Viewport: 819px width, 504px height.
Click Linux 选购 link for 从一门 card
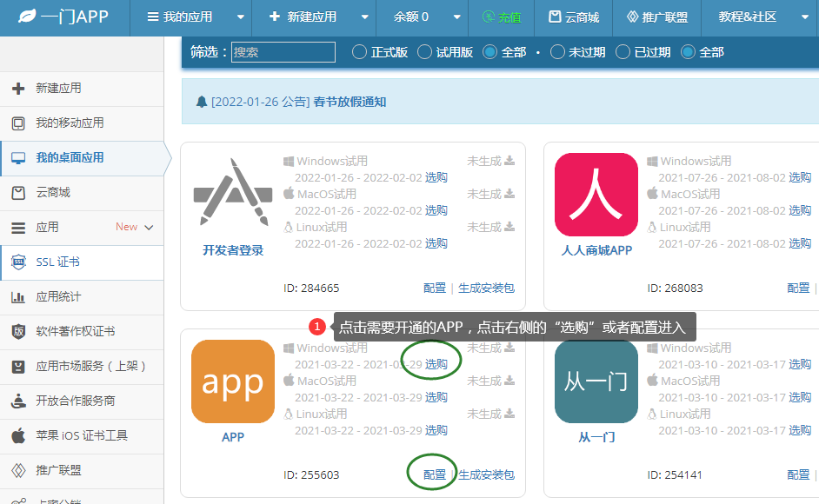point(800,430)
